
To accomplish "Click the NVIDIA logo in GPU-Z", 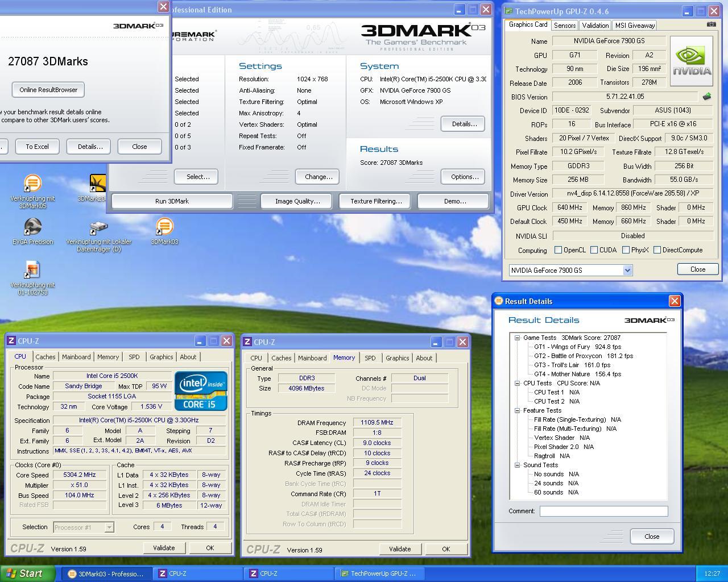I will pos(692,61).
